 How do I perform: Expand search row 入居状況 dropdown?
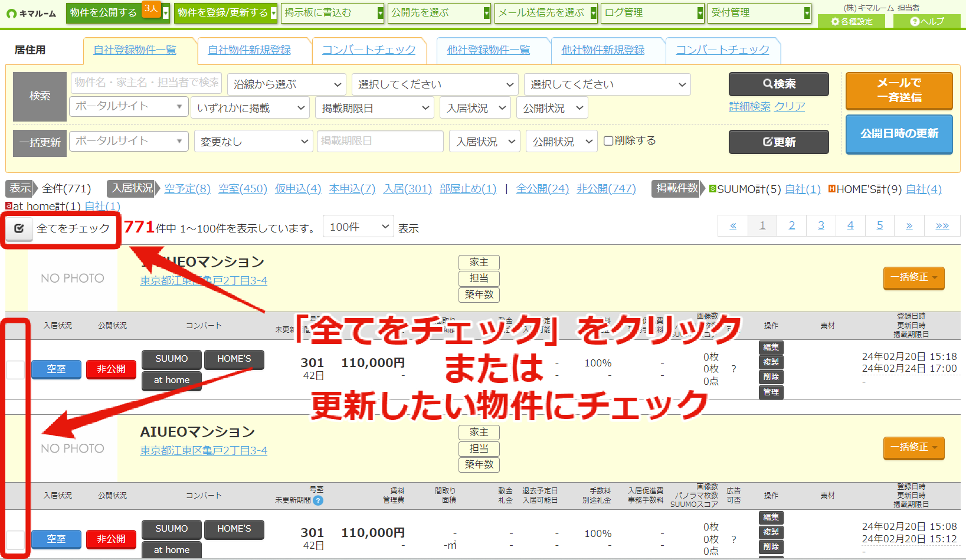(476, 108)
